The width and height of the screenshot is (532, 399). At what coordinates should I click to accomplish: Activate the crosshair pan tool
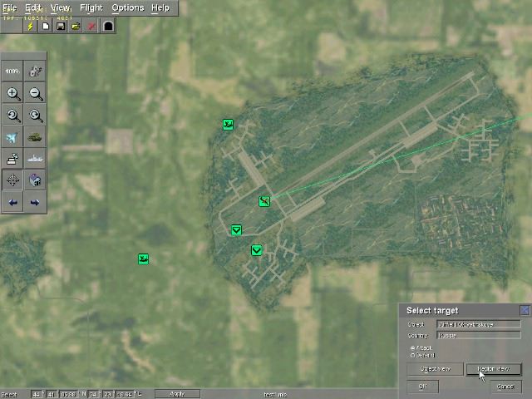tap(13, 180)
